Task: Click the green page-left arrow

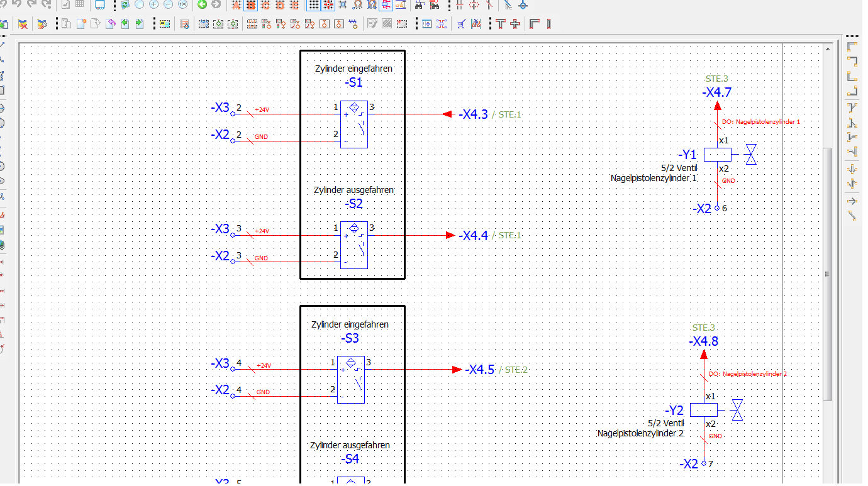Action: coord(125,24)
